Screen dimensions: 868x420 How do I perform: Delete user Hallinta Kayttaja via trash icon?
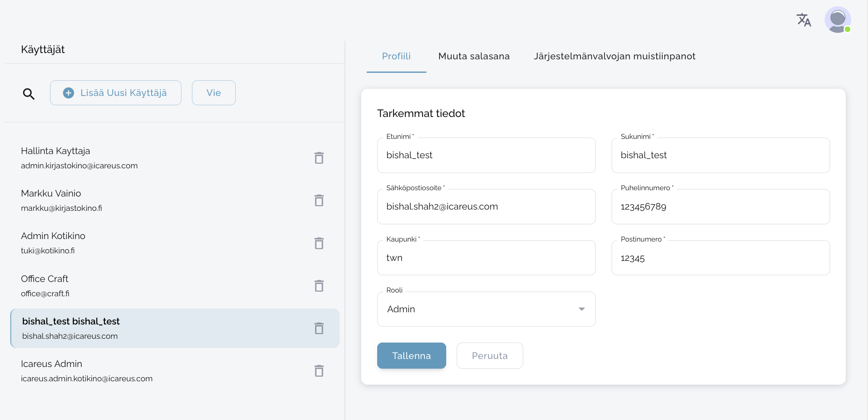coord(319,158)
